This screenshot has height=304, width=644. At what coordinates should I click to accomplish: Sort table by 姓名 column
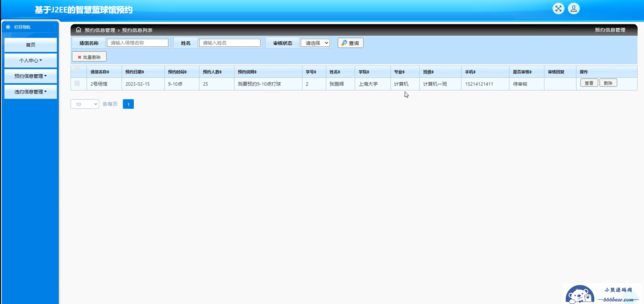pos(335,72)
